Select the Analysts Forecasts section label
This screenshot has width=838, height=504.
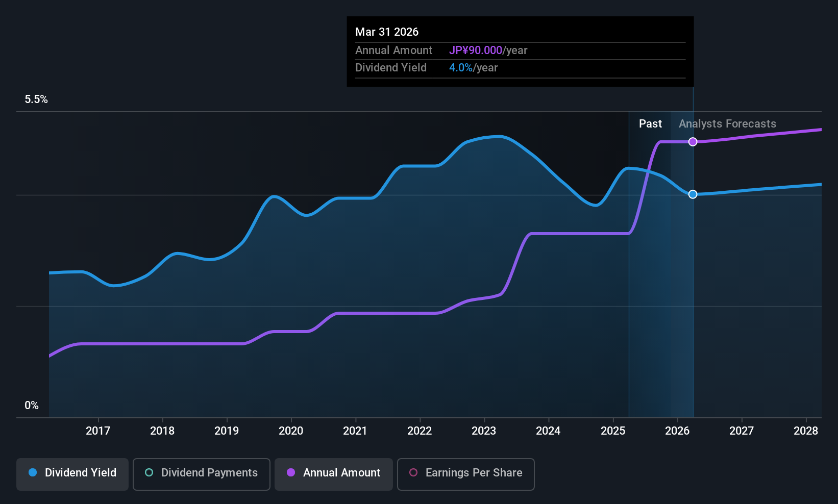[727, 123]
